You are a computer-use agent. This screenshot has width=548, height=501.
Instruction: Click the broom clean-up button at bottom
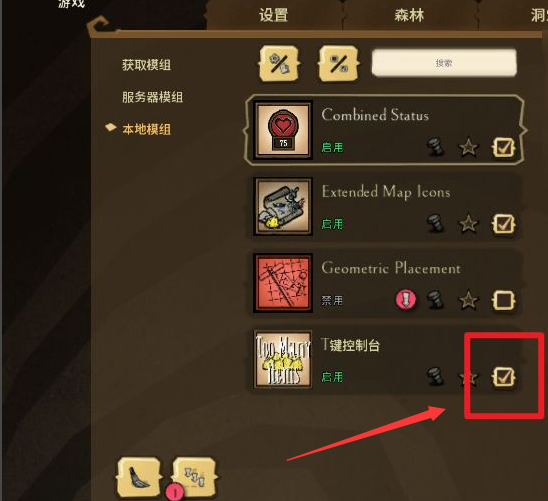click(x=139, y=477)
